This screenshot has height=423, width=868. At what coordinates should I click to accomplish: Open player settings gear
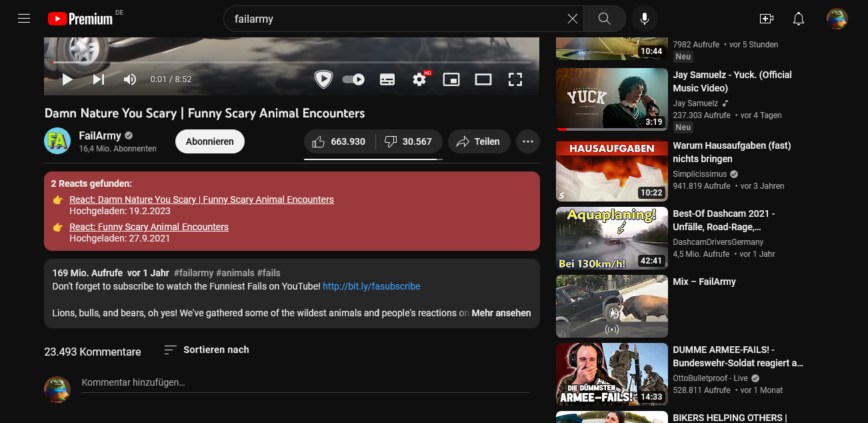pos(419,79)
